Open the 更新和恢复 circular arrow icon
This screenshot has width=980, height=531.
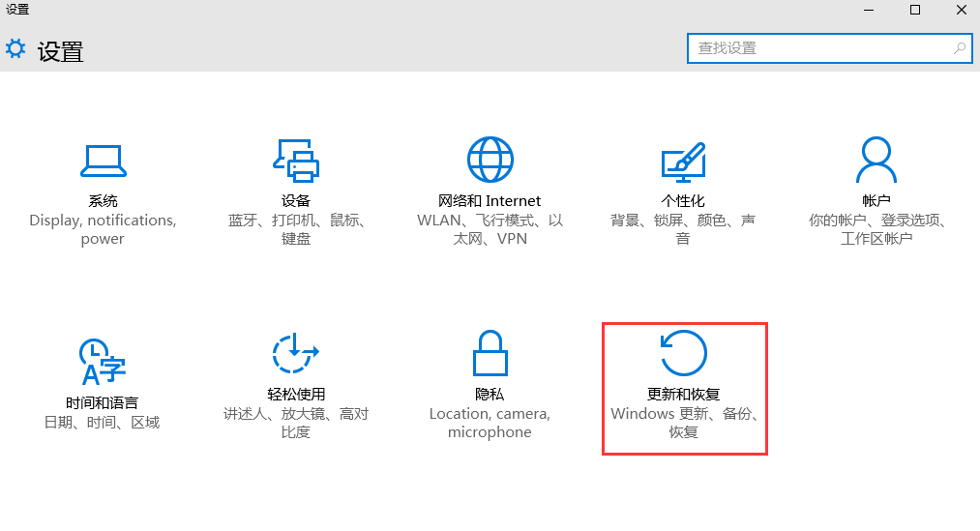pyautogui.click(x=684, y=353)
